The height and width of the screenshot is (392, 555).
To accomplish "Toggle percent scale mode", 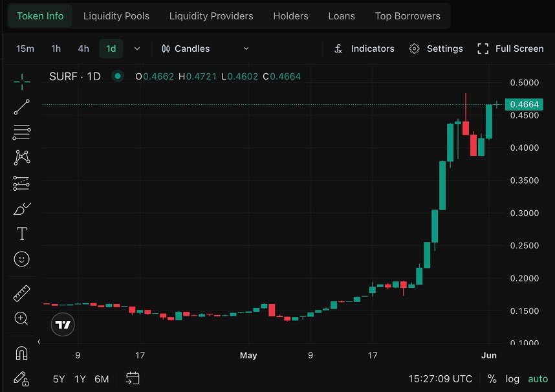I will point(492,379).
